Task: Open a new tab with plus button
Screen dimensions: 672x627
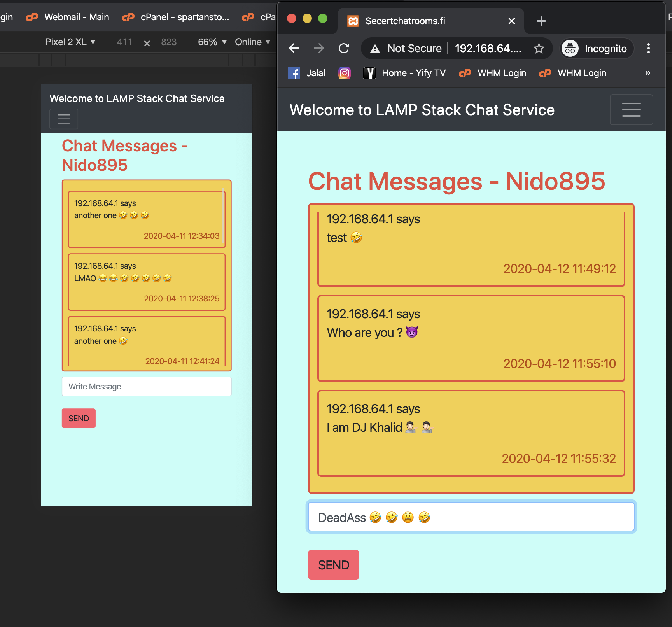Action: (x=541, y=21)
